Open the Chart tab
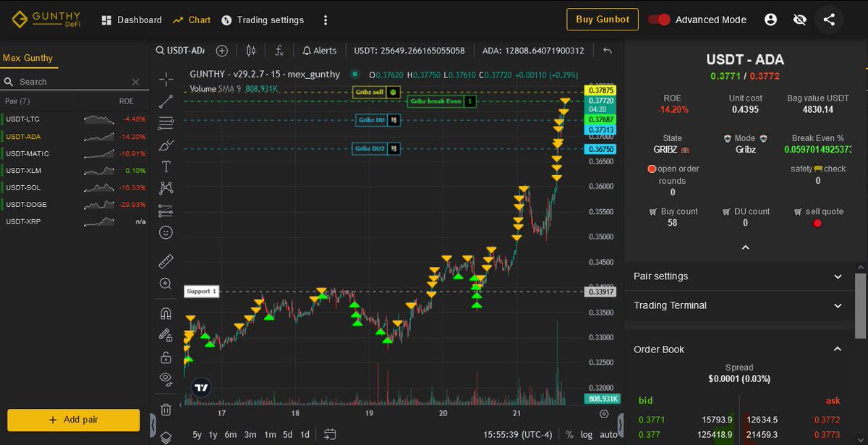The image size is (868, 445). (x=192, y=20)
